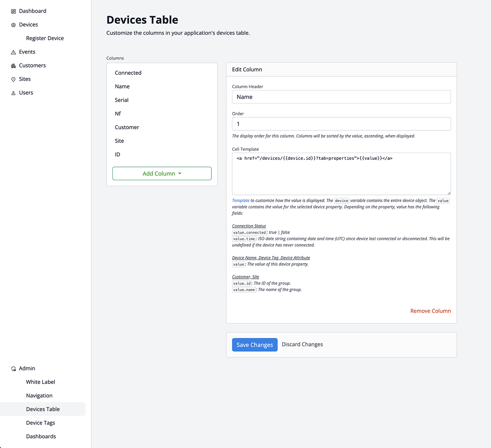The height and width of the screenshot is (448, 491).
Task: Click the Customers building icon
Action: click(x=13, y=66)
